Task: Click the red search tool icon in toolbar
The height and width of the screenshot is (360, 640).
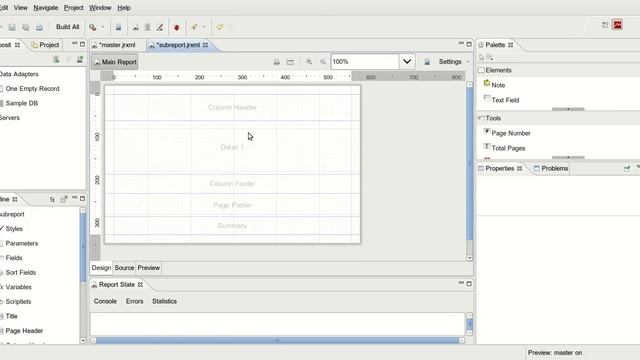Action: pos(93,27)
